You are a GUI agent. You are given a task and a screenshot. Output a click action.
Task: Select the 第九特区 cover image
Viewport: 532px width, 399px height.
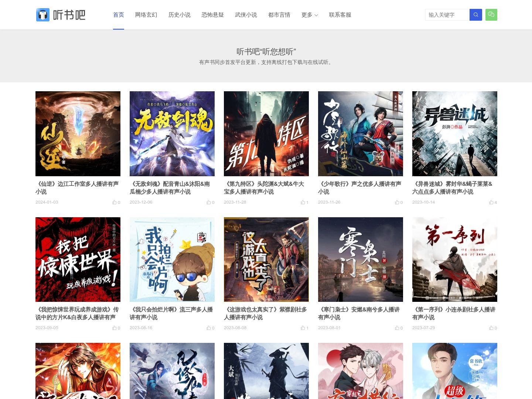pos(266,134)
